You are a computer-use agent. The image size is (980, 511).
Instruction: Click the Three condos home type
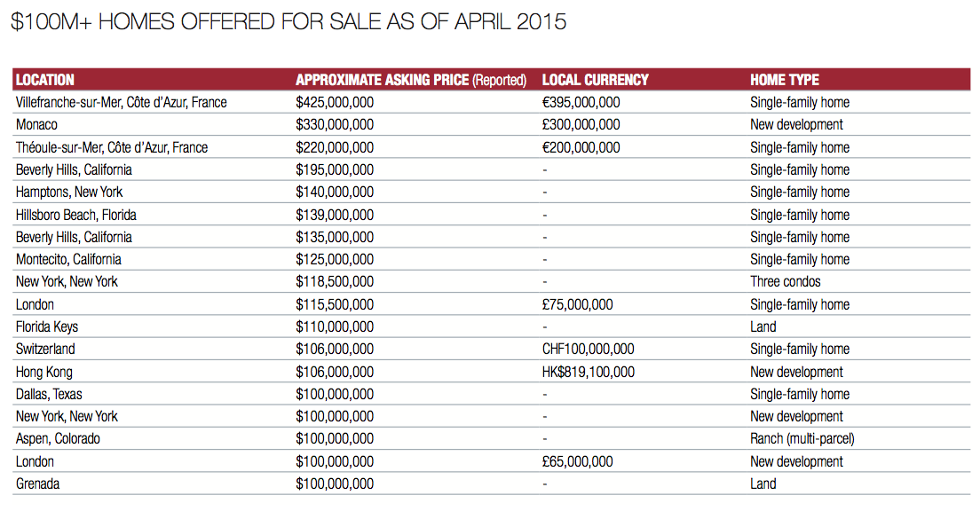pyautogui.click(x=786, y=281)
